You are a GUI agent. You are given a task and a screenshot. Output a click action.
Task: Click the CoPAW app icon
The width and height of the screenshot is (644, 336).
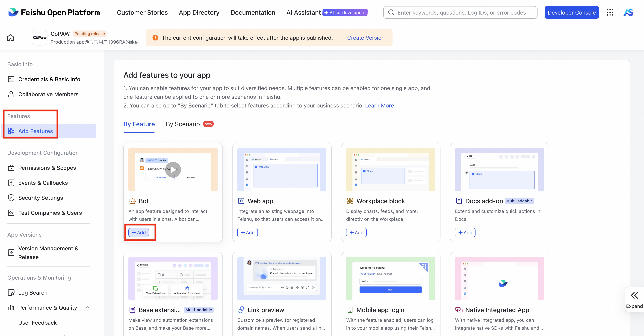[x=39, y=38]
